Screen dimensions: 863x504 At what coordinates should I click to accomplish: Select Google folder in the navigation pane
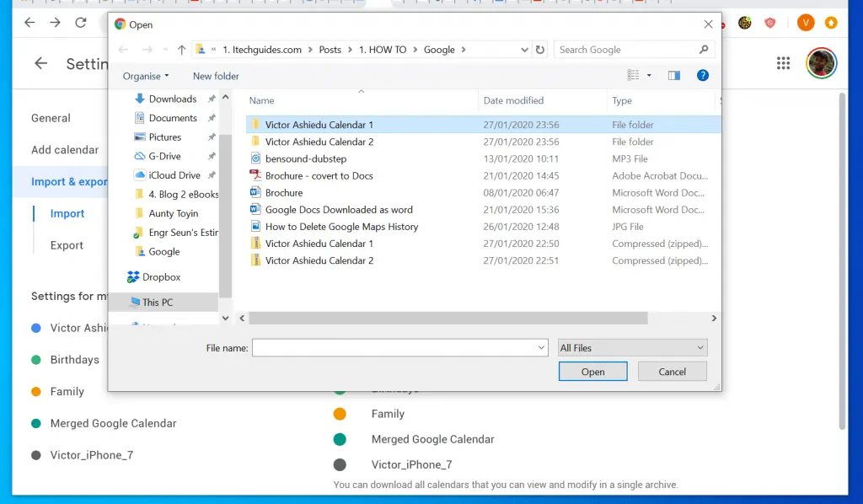click(163, 252)
